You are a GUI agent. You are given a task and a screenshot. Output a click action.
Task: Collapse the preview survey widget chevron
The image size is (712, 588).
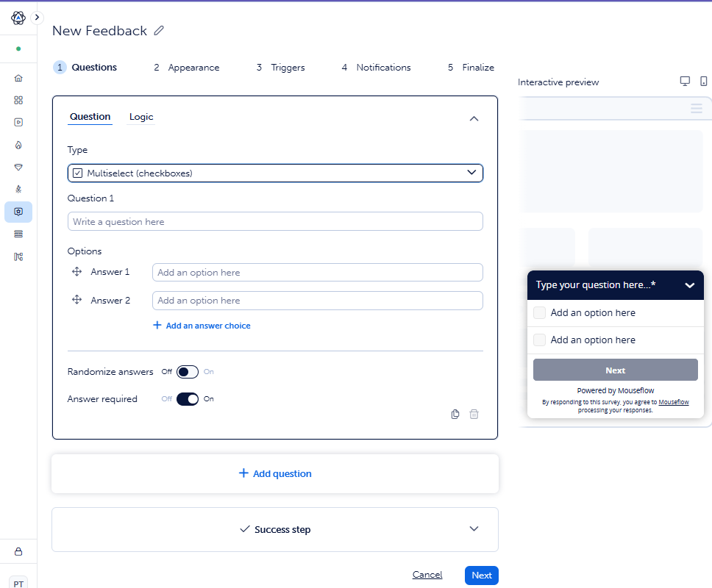pyautogui.click(x=690, y=285)
